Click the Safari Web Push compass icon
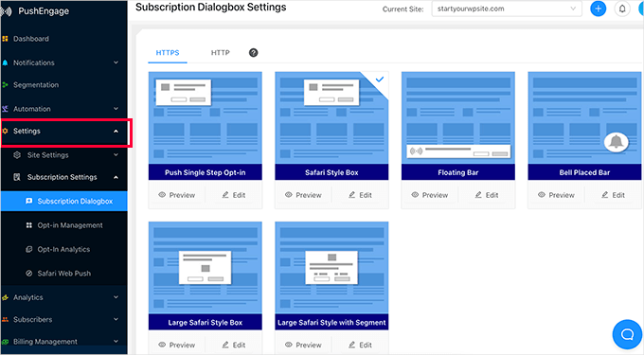 tap(28, 274)
